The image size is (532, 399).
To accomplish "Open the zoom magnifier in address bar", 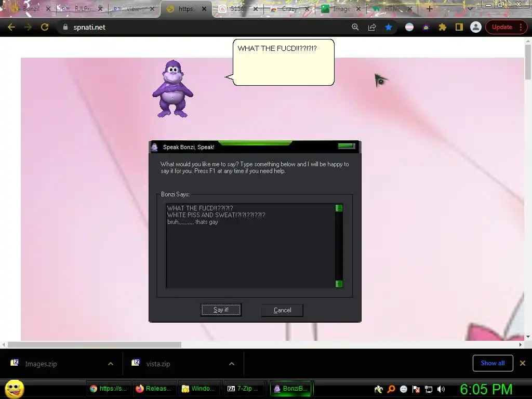I will pos(355,27).
